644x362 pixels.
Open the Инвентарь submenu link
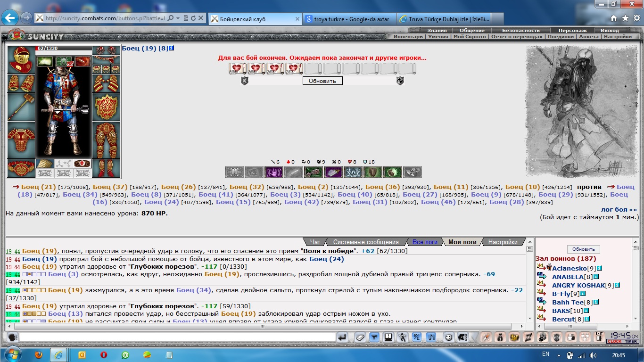(408, 36)
